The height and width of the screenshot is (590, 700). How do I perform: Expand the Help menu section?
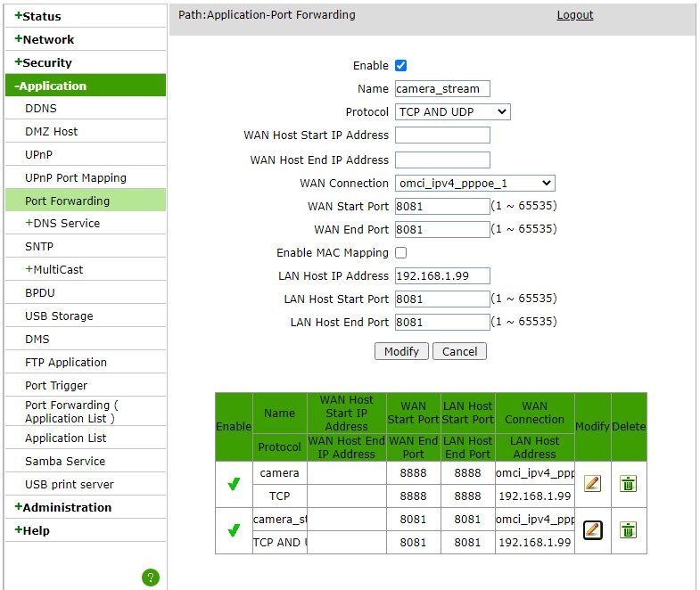pyautogui.click(x=32, y=530)
